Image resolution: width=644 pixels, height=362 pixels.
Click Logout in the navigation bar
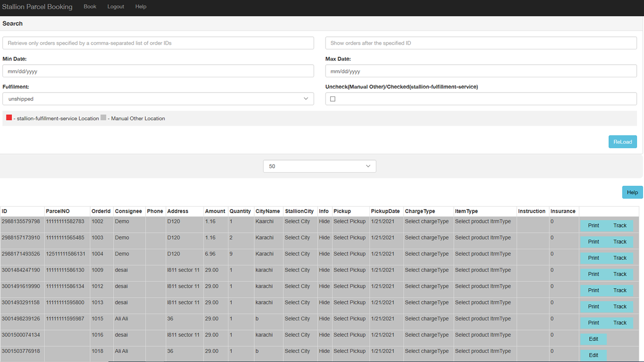[116, 6]
